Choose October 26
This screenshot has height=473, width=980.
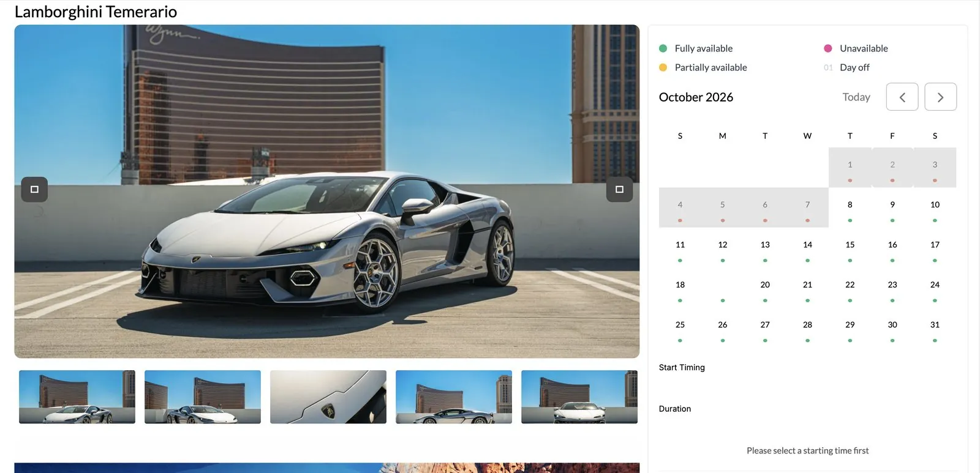[723, 328]
